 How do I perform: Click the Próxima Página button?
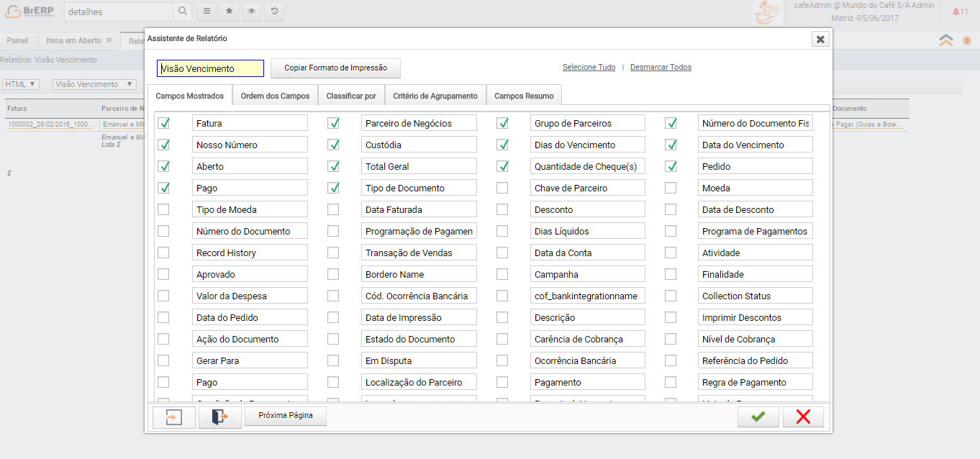pos(285,416)
